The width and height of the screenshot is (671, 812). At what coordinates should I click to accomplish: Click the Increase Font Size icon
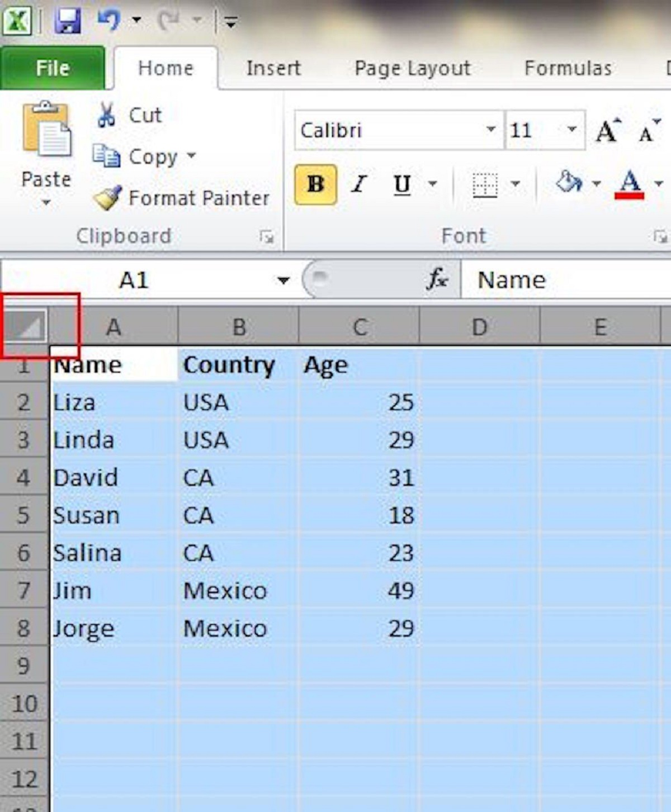tap(608, 131)
